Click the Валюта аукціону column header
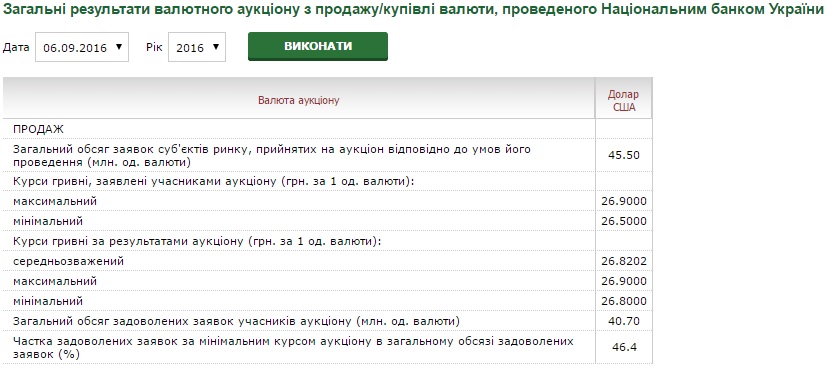The image size is (827, 374). point(299,100)
